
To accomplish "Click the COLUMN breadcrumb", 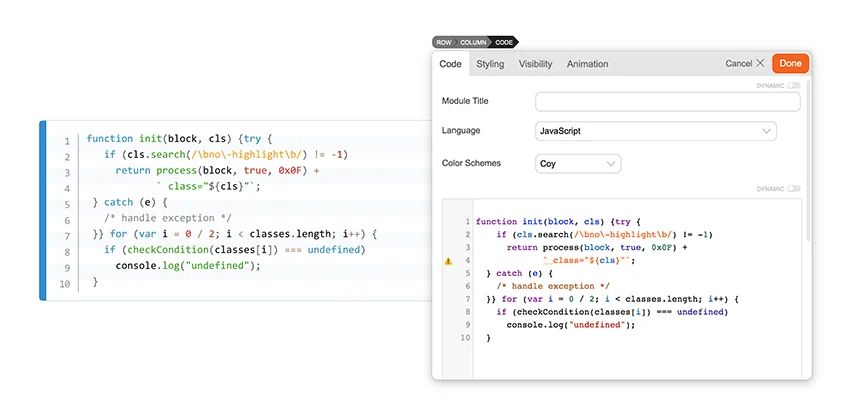I will [473, 42].
